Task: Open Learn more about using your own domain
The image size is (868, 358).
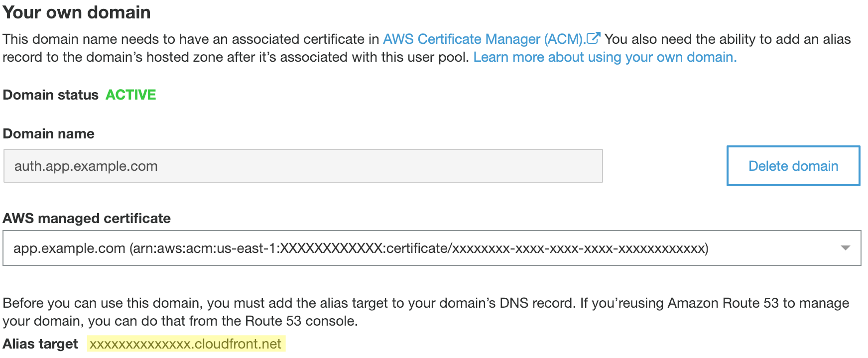Action: pyautogui.click(x=605, y=57)
